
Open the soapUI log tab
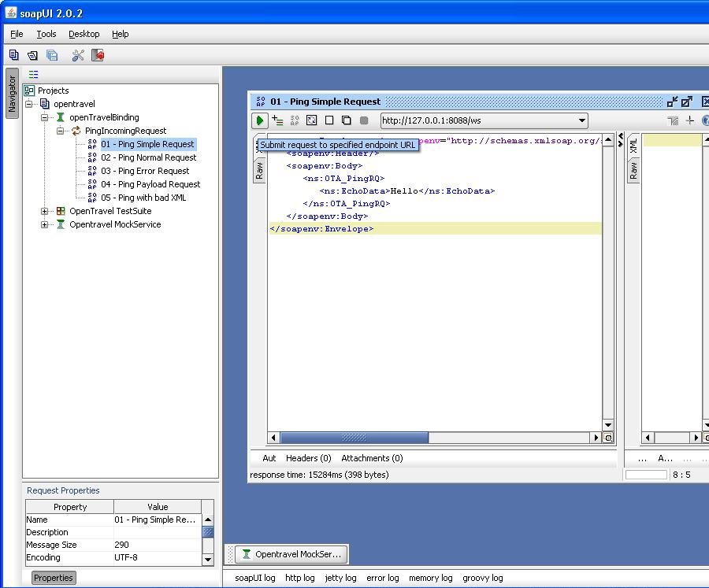click(x=255, y=578)
